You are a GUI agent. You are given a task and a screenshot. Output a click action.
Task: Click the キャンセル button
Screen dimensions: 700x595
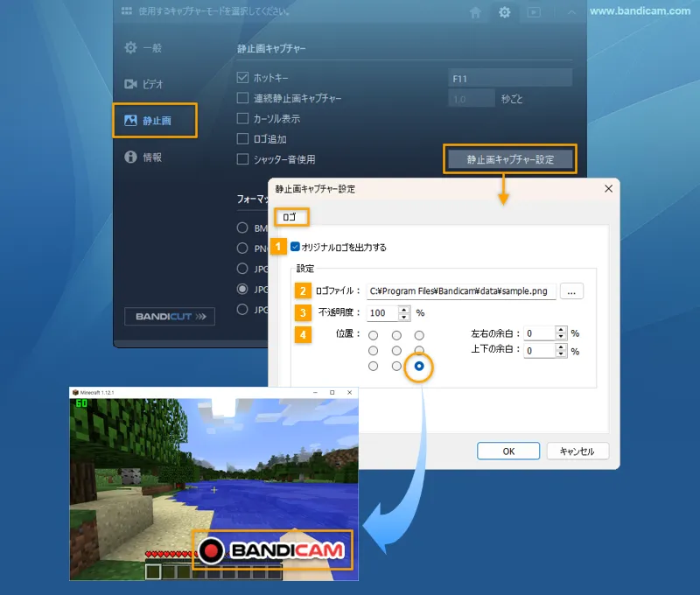(x=577, y=451)
